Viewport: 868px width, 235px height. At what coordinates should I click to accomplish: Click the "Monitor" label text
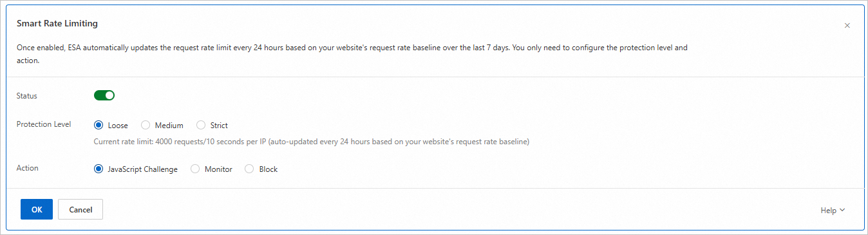tap(218, 169)
